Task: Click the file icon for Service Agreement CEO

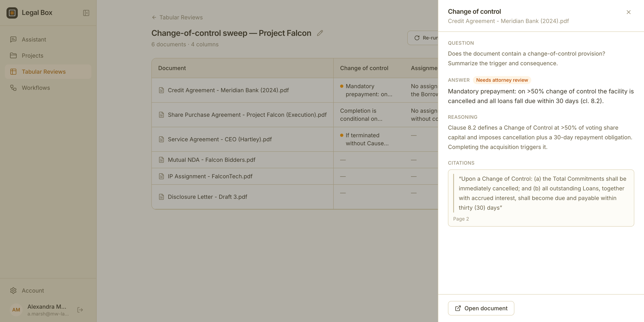Action: click(x=161, y=139)
